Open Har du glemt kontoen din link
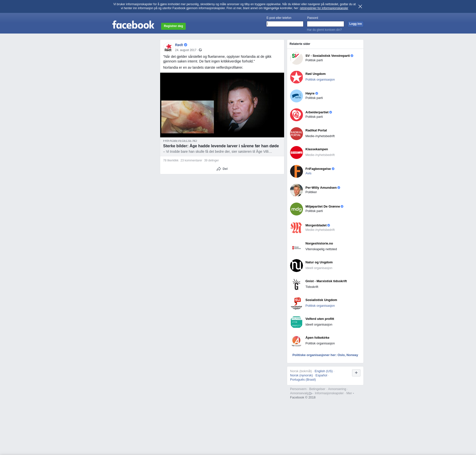This screenshot has height=455, width=476. click(324, 30)
